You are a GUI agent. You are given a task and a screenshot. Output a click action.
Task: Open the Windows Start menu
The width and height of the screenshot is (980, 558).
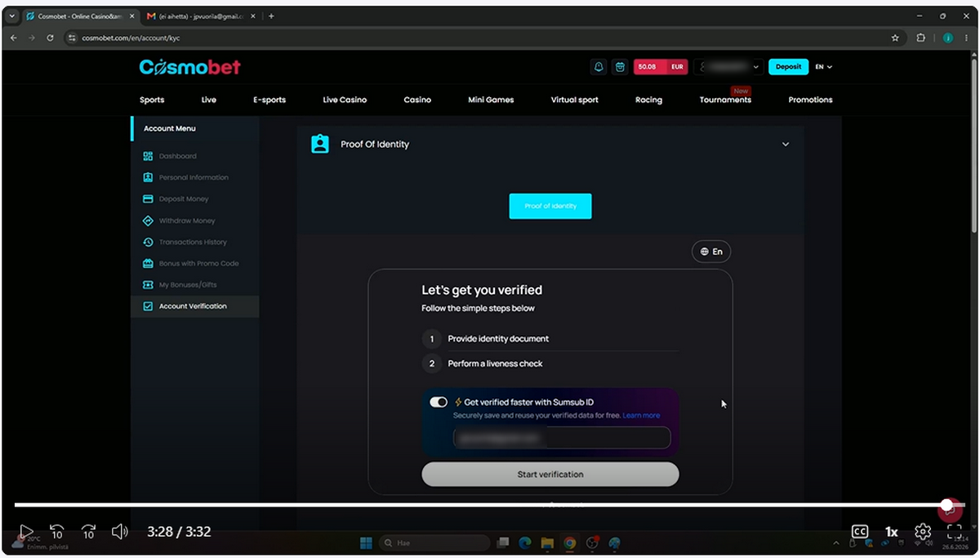(366, 542)
